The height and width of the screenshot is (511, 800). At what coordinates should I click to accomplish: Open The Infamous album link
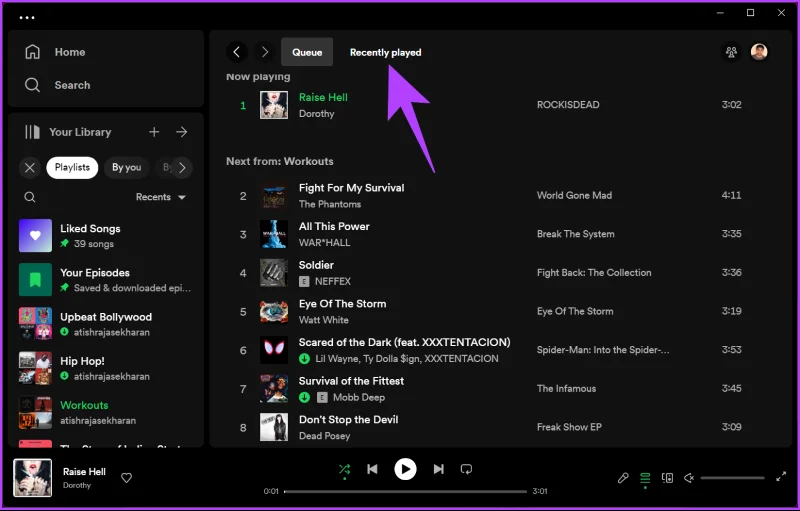tap(566, 389)
